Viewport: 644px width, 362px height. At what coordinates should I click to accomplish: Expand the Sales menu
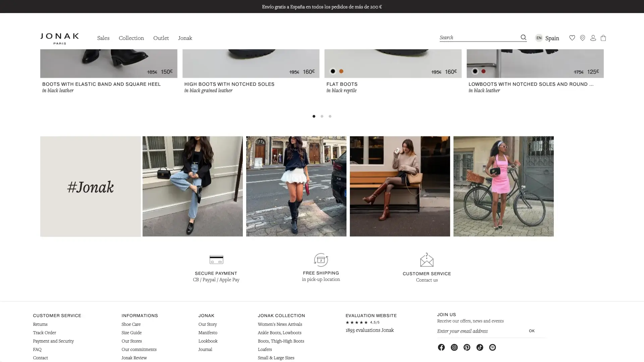pyautogui.click(x=103, y=38)
